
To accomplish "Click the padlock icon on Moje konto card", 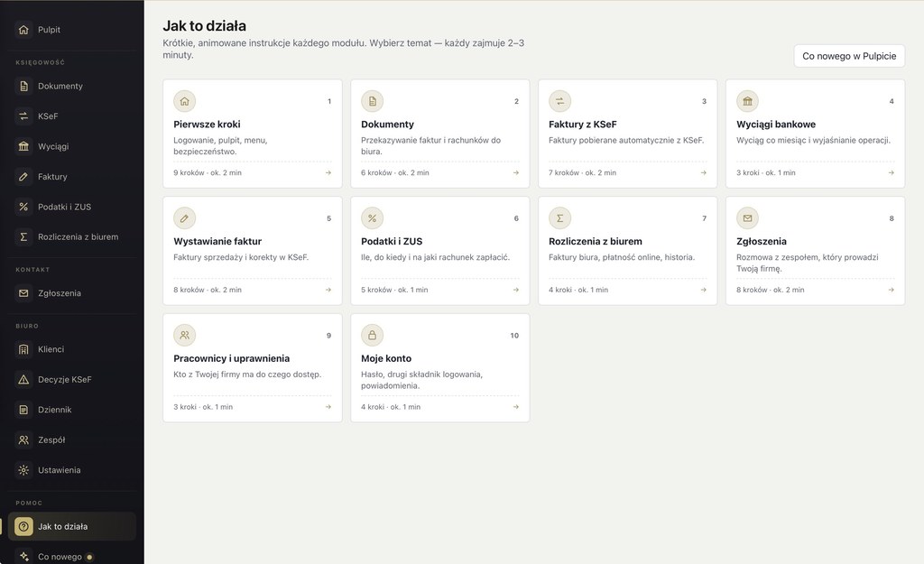I will pyautogui.click(x=373, y=335).
